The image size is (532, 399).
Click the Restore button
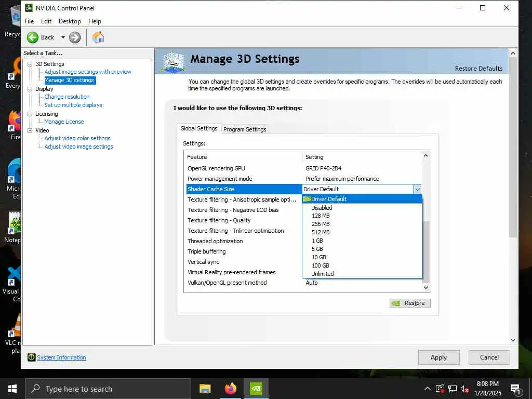click(410, 303)
